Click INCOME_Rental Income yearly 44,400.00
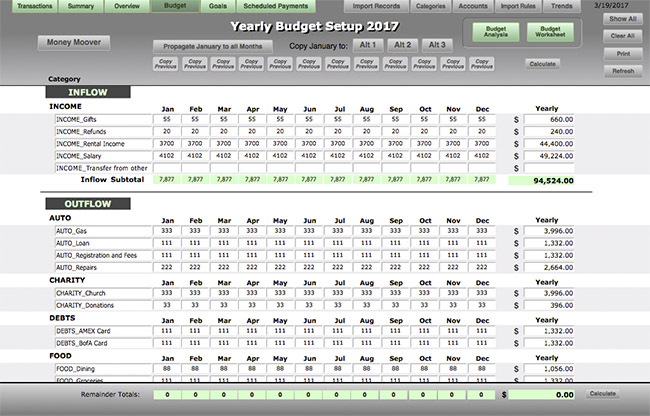Viewport: 650px width, 416px height. 549,144
